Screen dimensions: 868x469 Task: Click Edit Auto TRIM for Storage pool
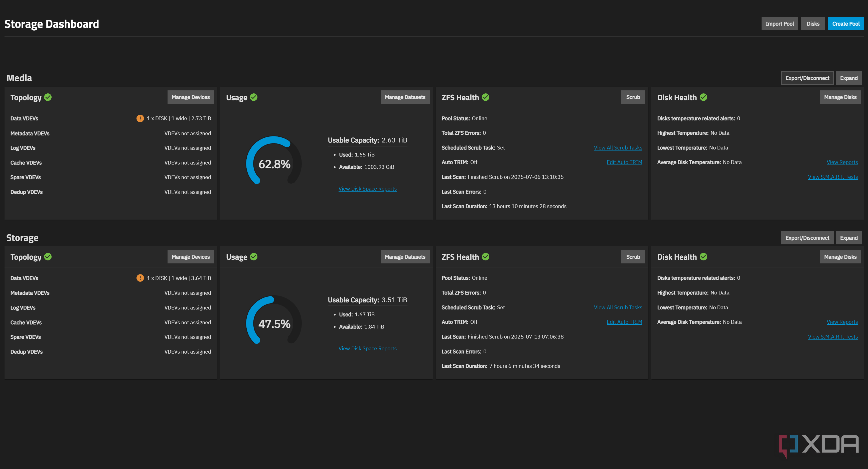coord(624,322)
